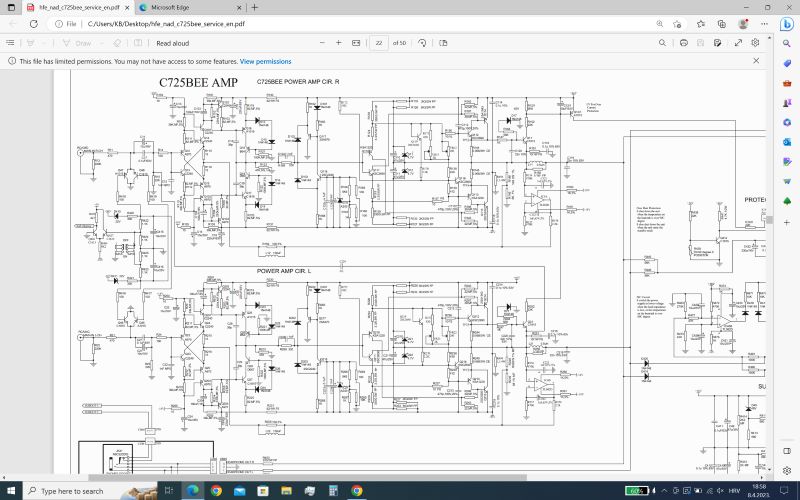Screen dimensions: 800x500
Task: Click the horizontal scrollbar of the PDF
Action: pyautogui.click(x=307, y=478)
